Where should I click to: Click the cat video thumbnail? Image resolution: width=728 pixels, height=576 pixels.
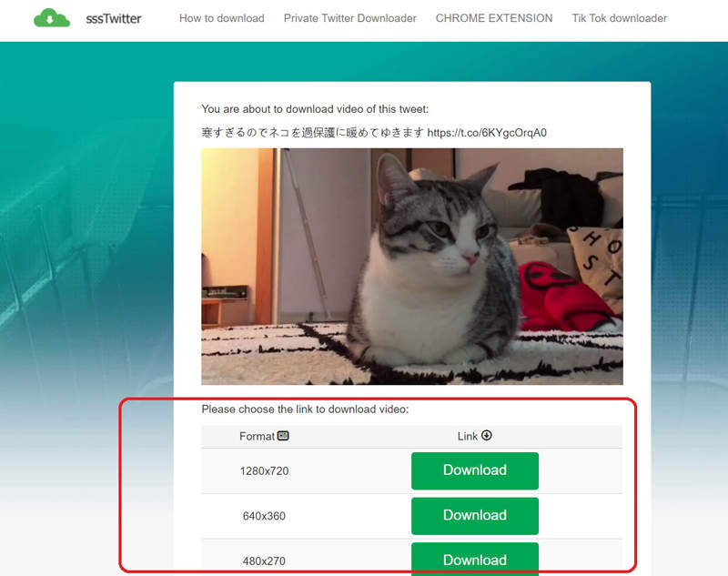pos(412,267)
